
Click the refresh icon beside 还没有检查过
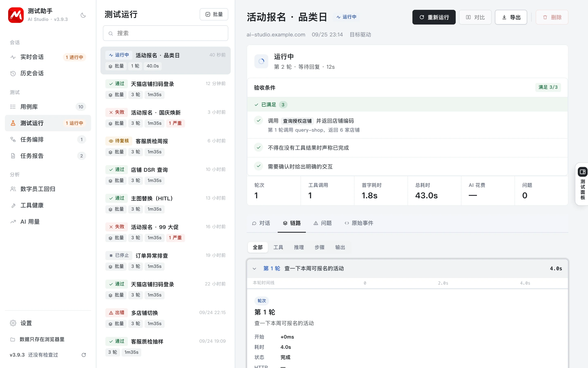84,355
